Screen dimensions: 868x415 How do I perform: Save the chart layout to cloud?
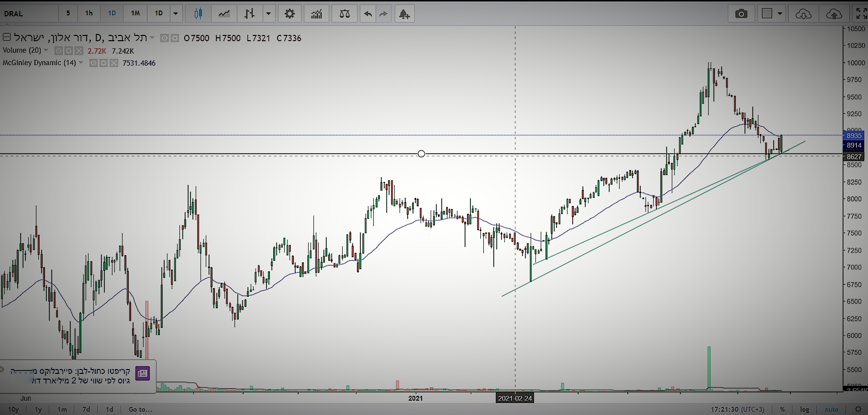click(x=834, y=13)
